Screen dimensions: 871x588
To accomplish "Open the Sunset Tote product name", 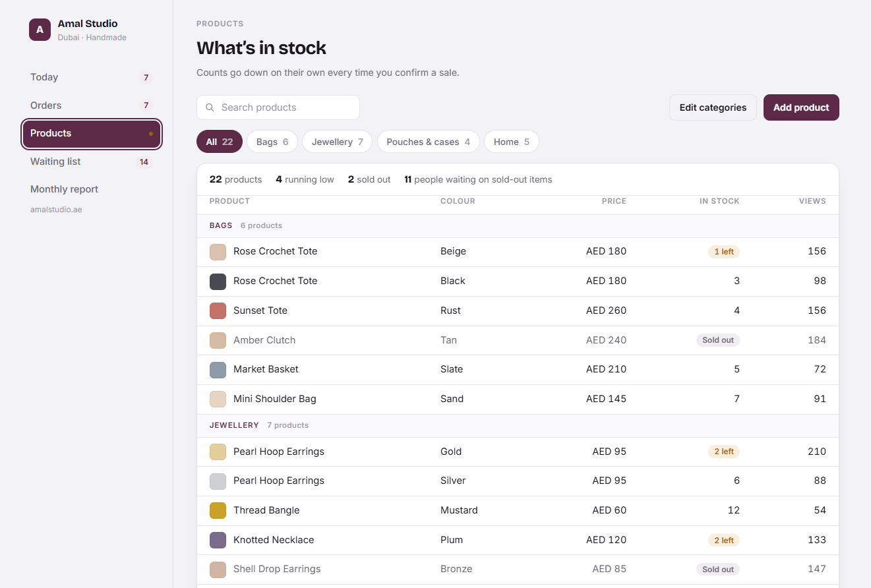I will tap(260, 310).
